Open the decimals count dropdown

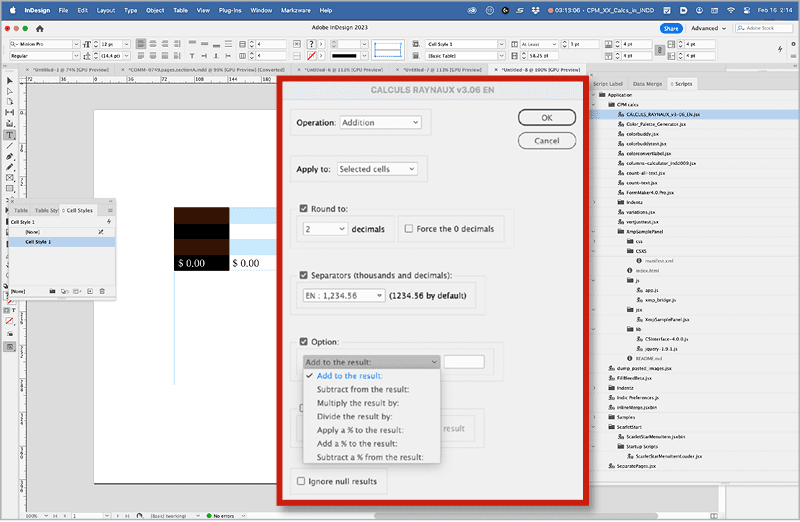point(325,229)
